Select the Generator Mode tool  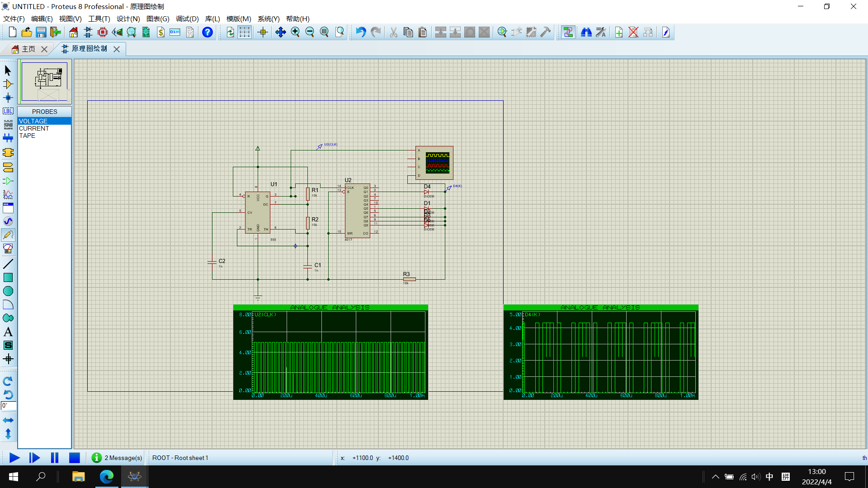point(8,221)
